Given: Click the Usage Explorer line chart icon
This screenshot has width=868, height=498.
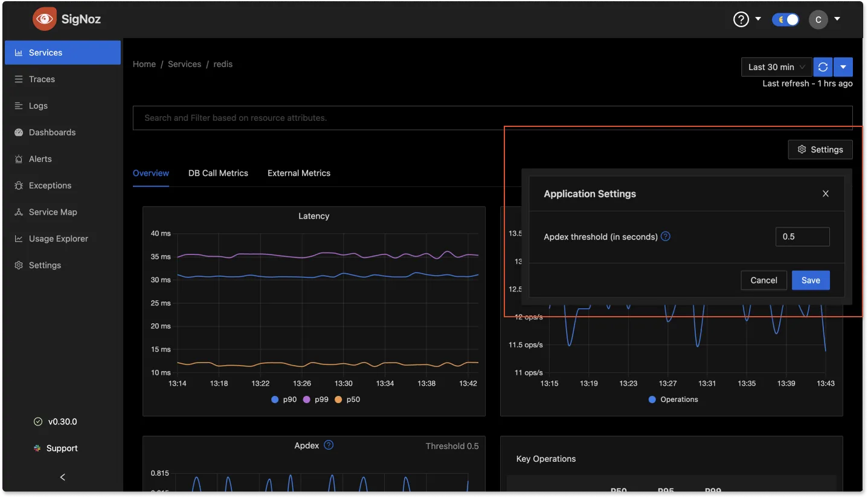Looking at the screenshot, I should coord(19,239).
